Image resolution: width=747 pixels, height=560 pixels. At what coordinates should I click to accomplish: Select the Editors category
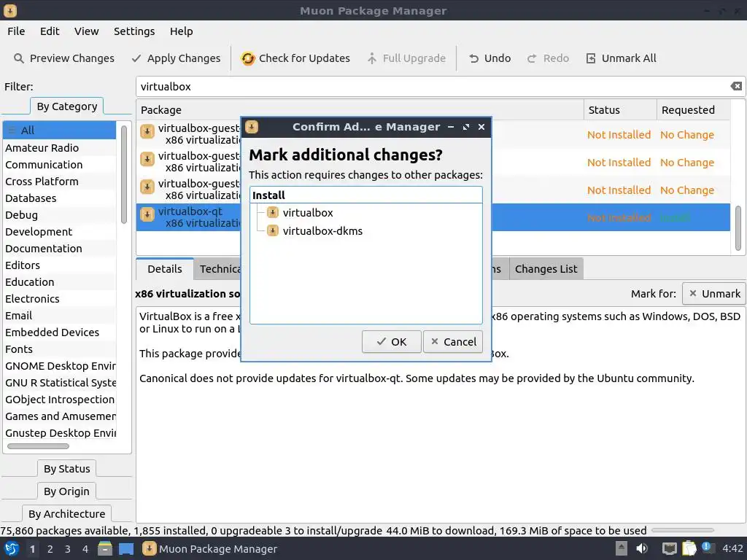[x=60, y=265]
